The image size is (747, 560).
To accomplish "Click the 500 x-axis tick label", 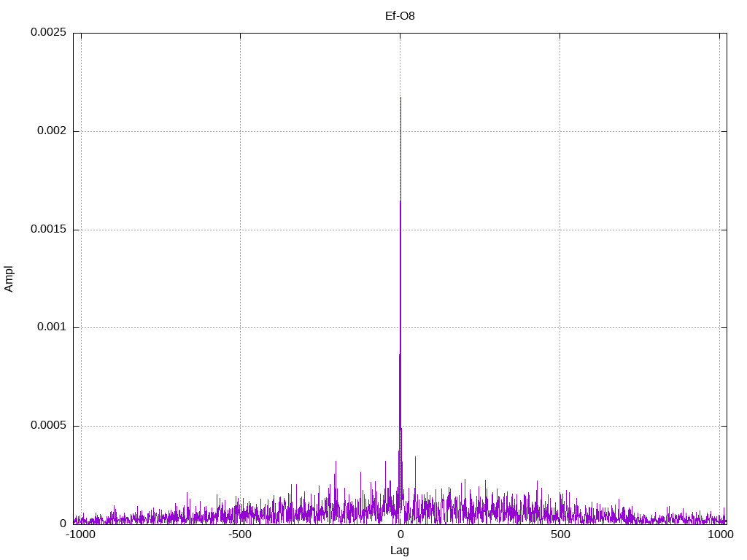I will 560,534.
